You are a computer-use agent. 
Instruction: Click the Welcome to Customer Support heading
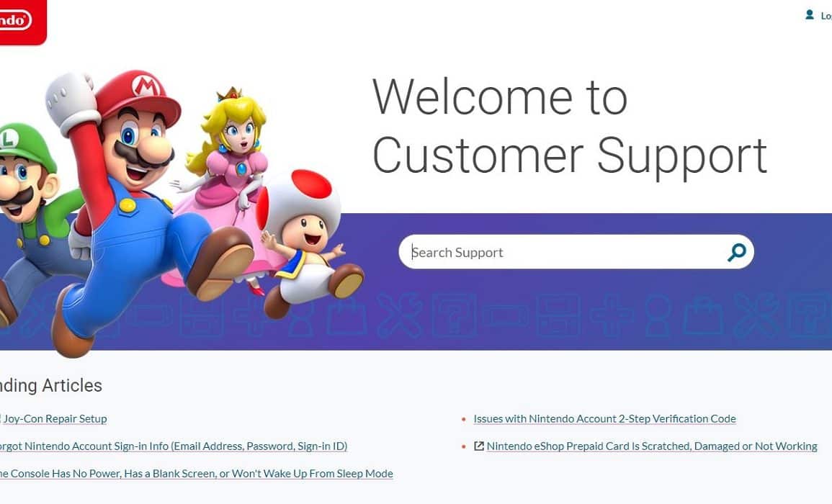pyautogui.click(x=569, y=126)
